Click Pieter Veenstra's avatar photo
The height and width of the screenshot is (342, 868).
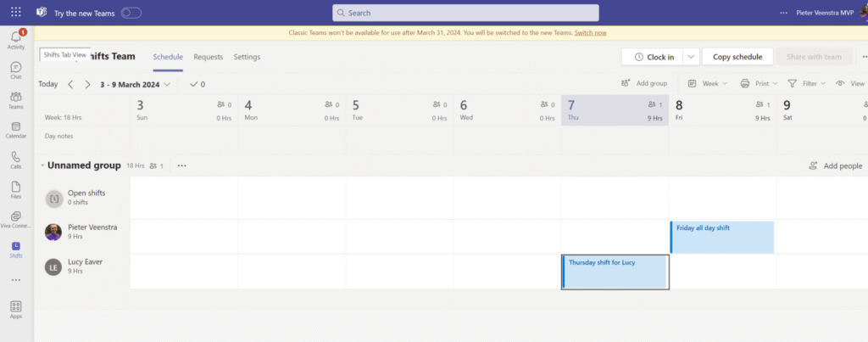tap(53, 233)
